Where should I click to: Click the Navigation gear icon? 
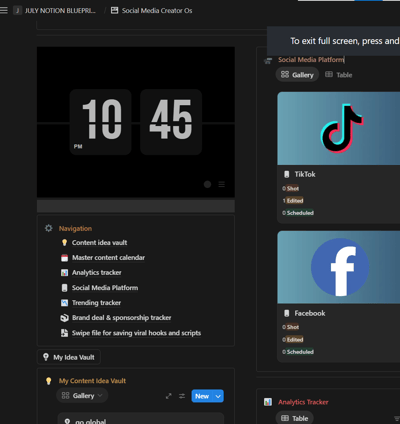[x=49, y=228]
